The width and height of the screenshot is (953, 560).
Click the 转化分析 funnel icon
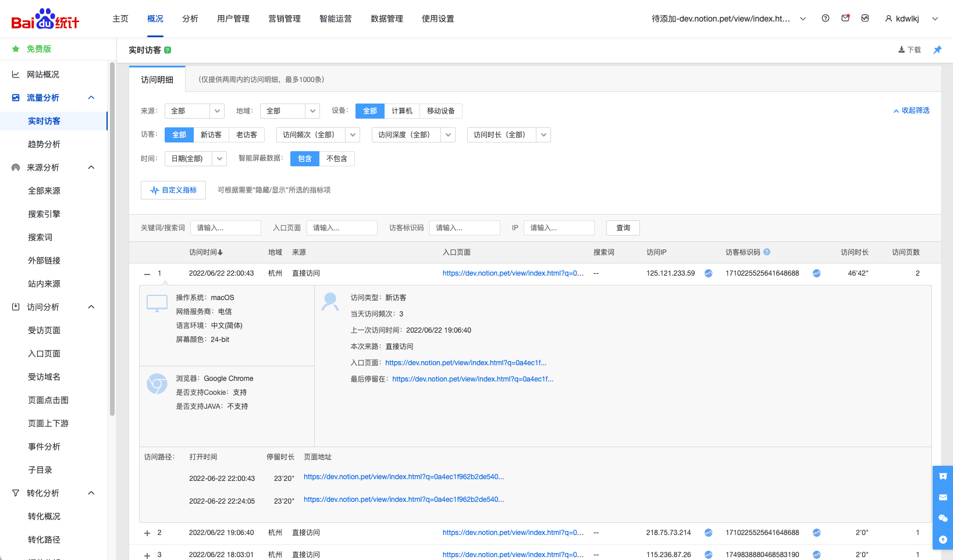(16, 493)
